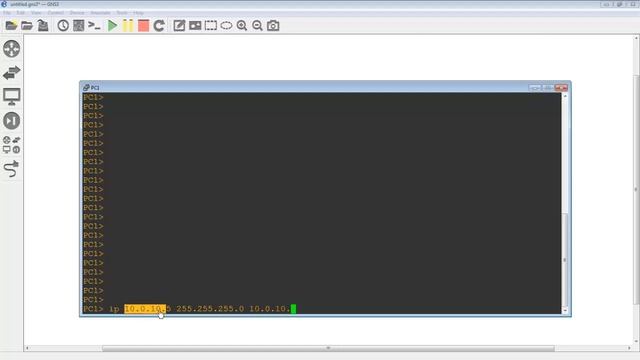Click the PuTTY icon in PC1 window title
This screenshot has height=360, width=640.
(x=86, y=87)
